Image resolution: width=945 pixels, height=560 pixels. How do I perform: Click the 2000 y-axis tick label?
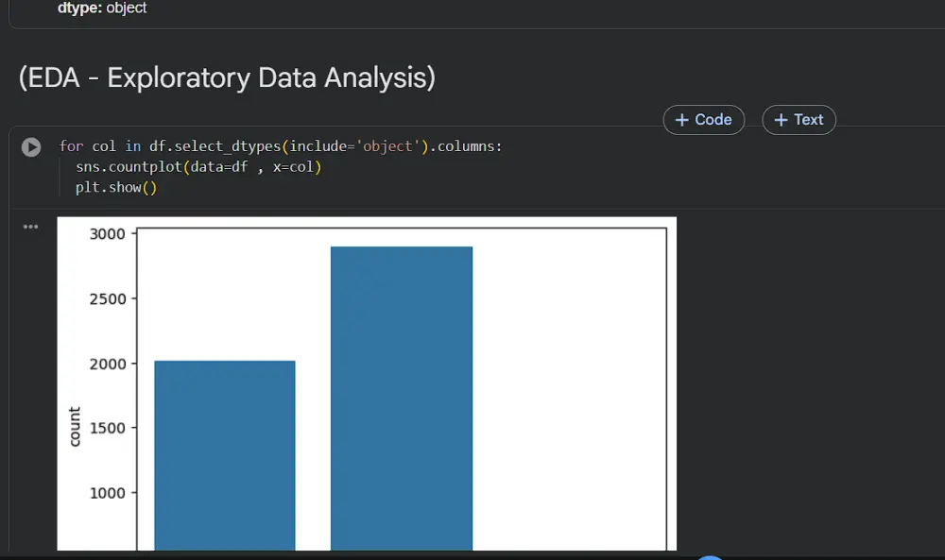tap(108, 365)
